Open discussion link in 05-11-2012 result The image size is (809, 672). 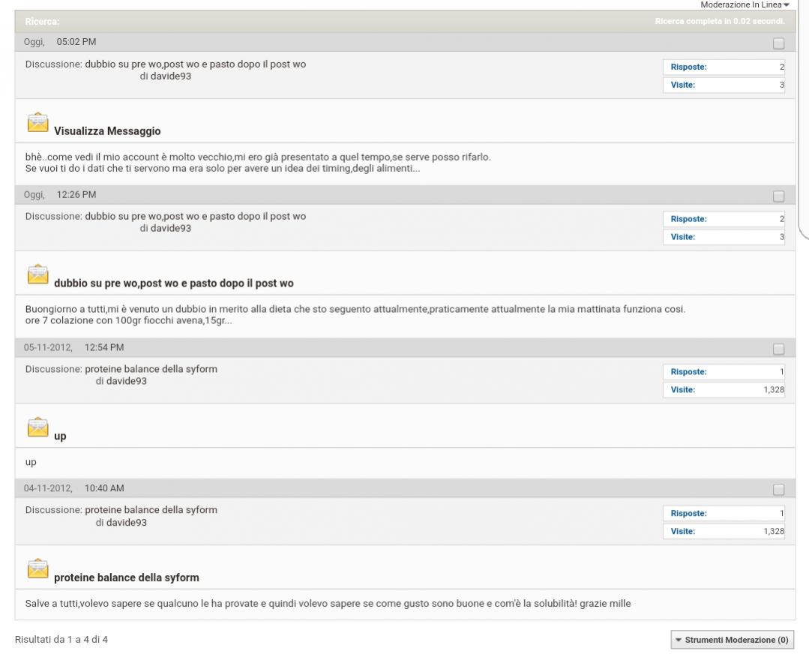coord(151,369)
